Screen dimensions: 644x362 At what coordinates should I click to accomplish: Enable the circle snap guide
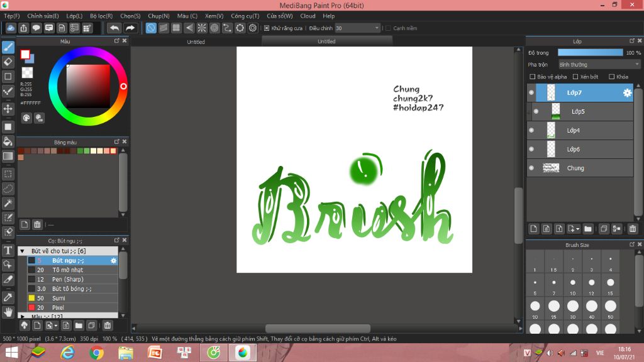point(214,28)
